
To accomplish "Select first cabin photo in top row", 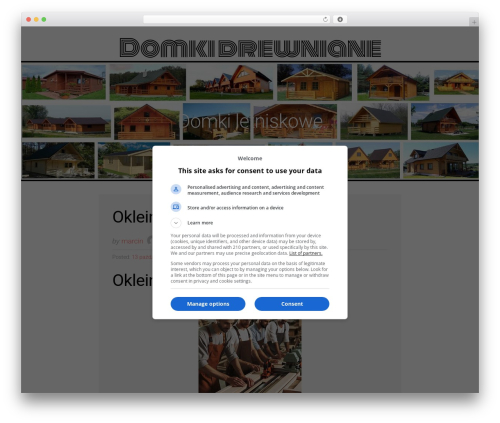I will point(64,82).
